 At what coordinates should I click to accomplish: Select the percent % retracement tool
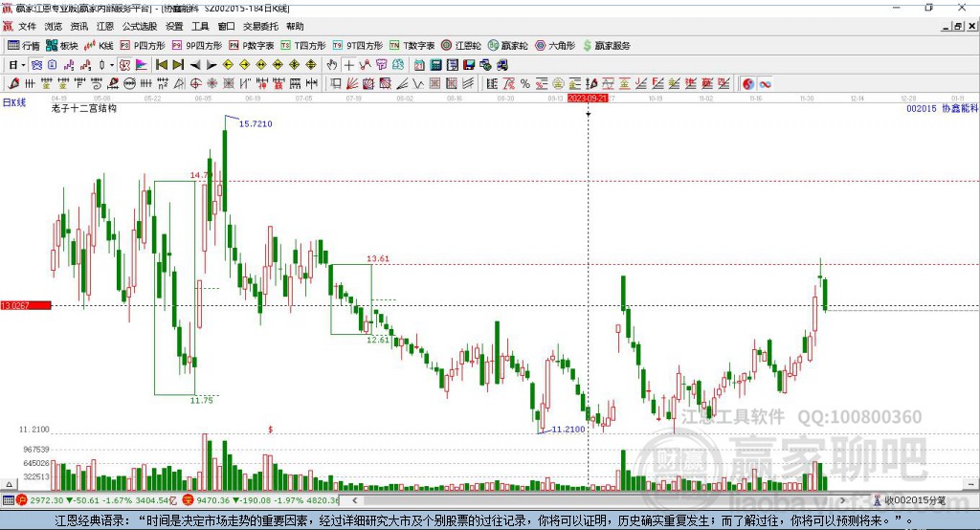click(525, 84)
